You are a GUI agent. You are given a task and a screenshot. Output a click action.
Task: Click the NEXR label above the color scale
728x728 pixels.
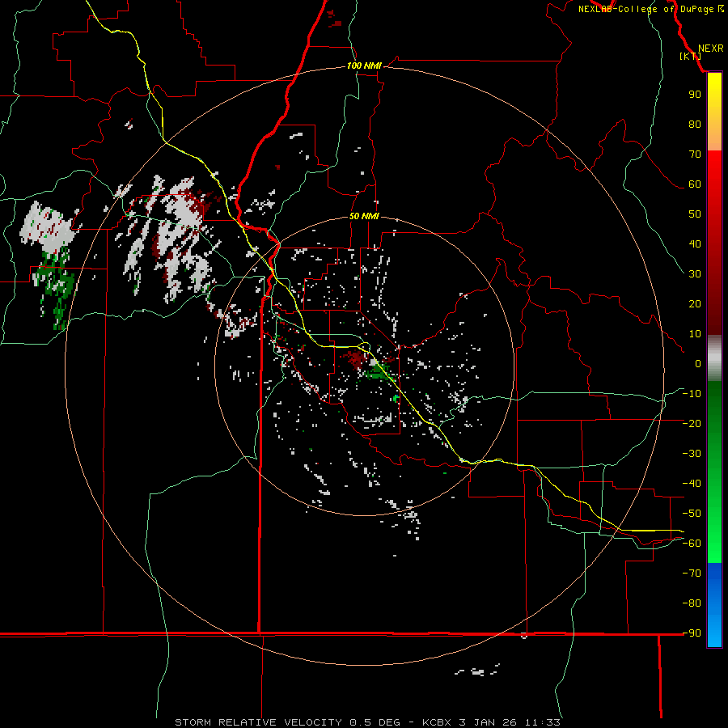[710, 49]
